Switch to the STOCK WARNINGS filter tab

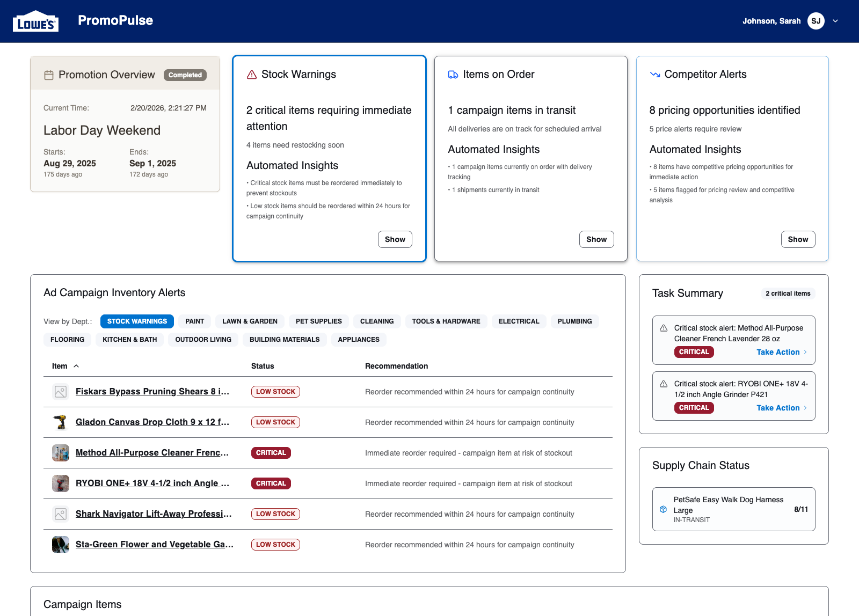pyautogui.click(x=136, y=321)
